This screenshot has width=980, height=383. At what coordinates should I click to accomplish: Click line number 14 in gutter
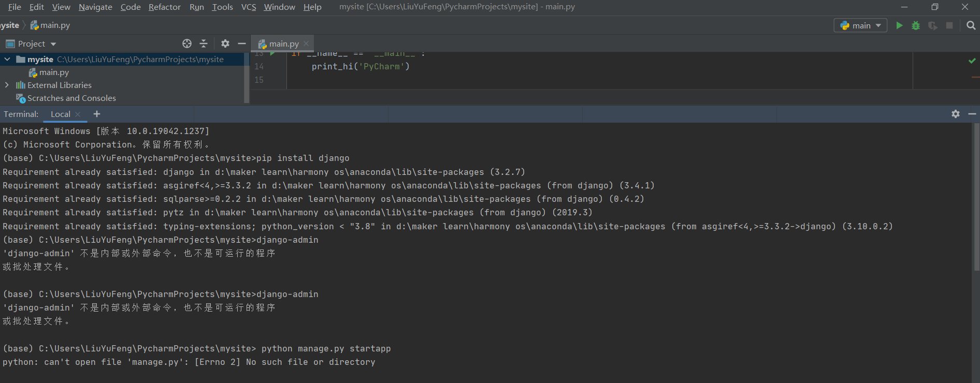click(259, 66)
